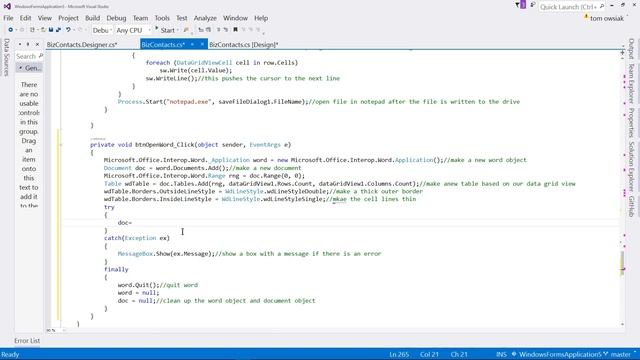Close the Toolbox panel
The height and width of the screenshot is (360, 640).
click(x=37, y=44)
